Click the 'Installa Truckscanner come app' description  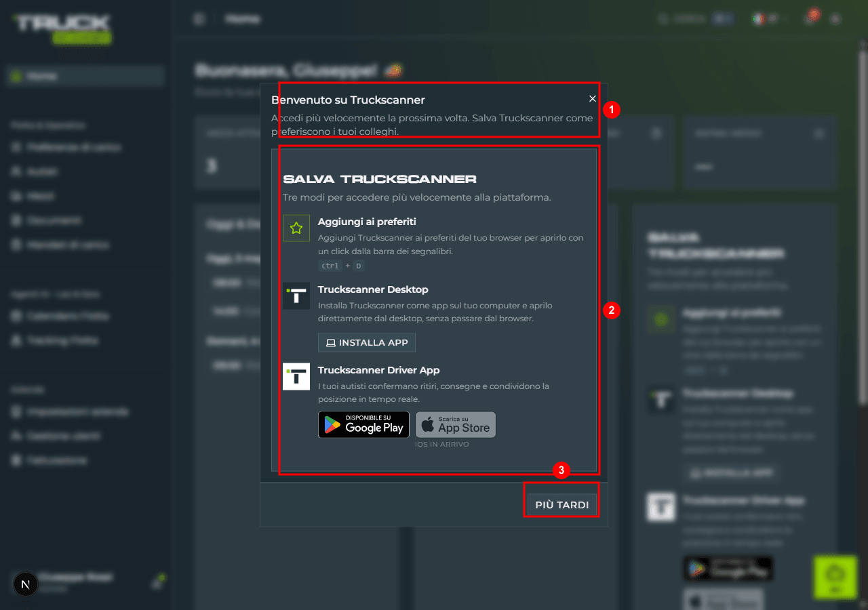435,312
